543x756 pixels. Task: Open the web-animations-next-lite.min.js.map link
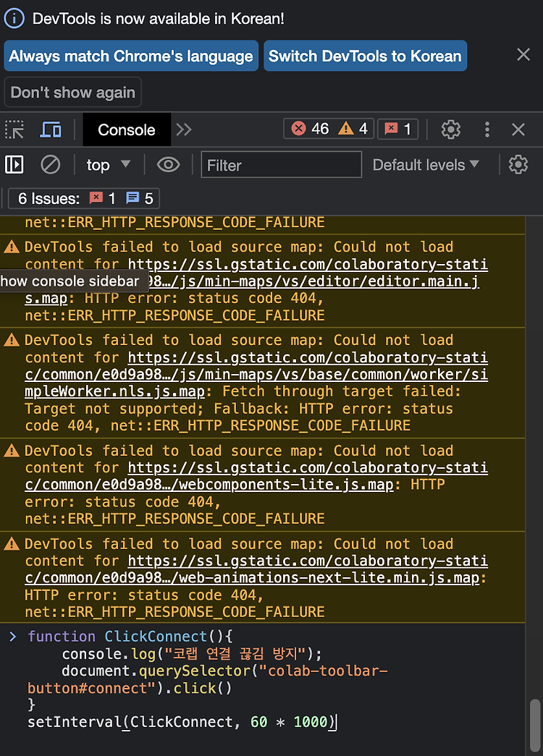coord(256,569)
